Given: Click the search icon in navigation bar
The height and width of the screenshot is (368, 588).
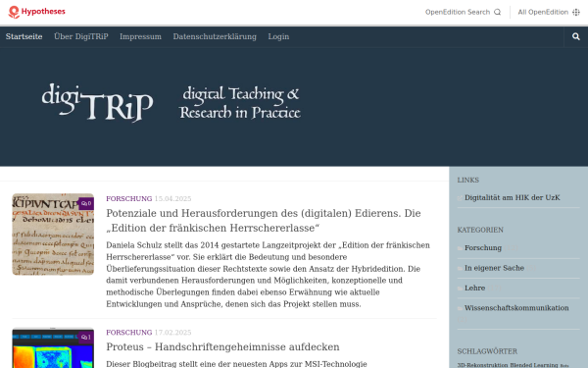Looking at the screenshot, I should click(576, 36).
